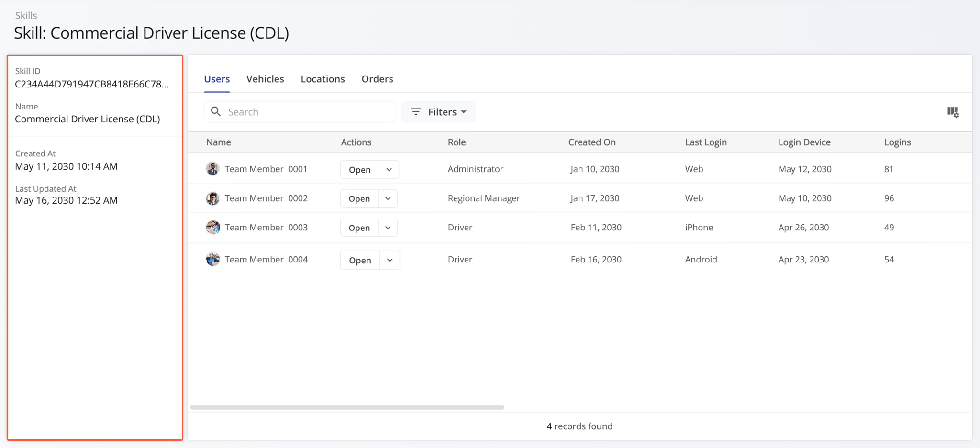
Task: Click the May 12, 2030 login device cell
Action: tap(805, 169)
